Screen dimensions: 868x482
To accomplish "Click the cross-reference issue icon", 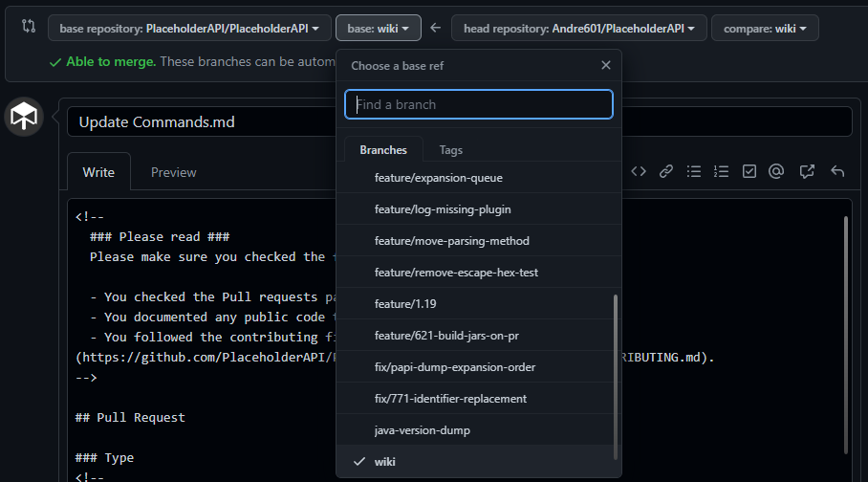I will 807,171.
